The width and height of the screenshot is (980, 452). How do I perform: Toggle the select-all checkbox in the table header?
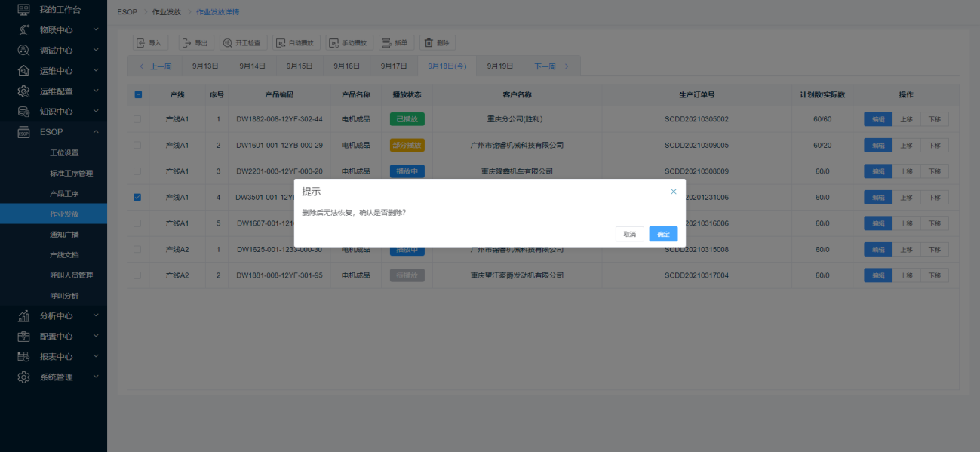pos(137,94)
